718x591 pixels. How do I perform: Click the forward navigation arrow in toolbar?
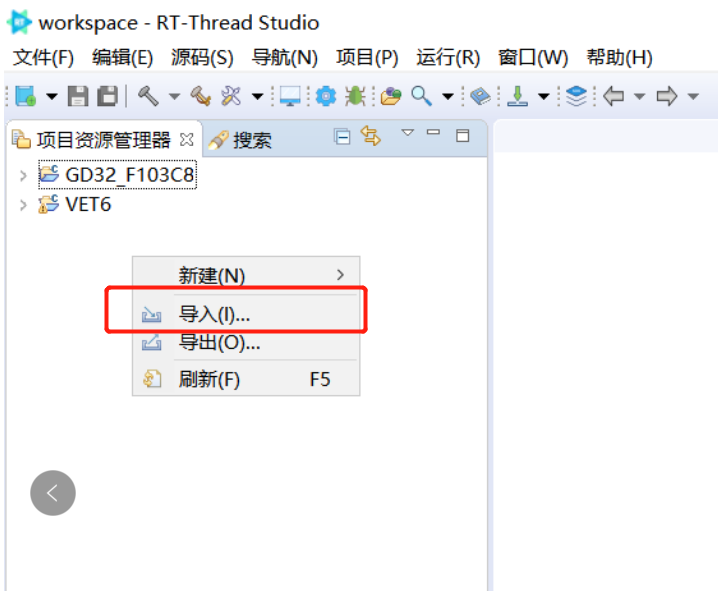667,96
